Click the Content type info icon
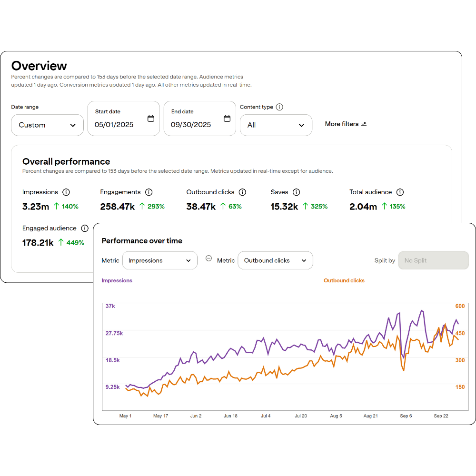The height and width of the screenshot is (476, 476). [x=280, y=107]
